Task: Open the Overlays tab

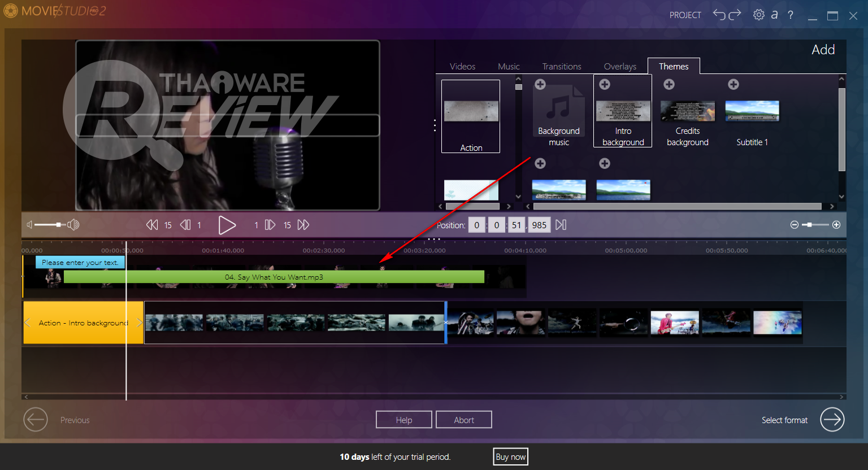Action: 620,66
